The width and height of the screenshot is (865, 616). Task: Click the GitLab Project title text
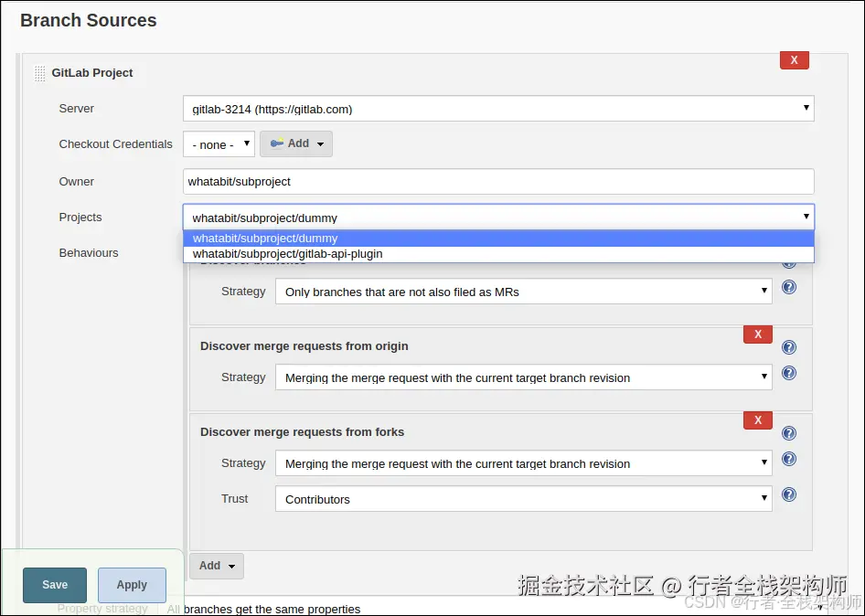point(92,73)
